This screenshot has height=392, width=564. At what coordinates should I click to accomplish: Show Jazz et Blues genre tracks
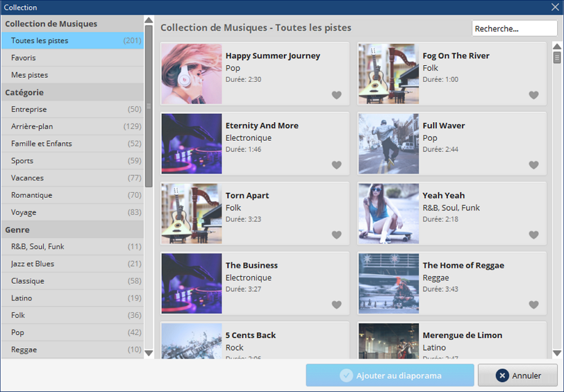click(x=72, y=264)
